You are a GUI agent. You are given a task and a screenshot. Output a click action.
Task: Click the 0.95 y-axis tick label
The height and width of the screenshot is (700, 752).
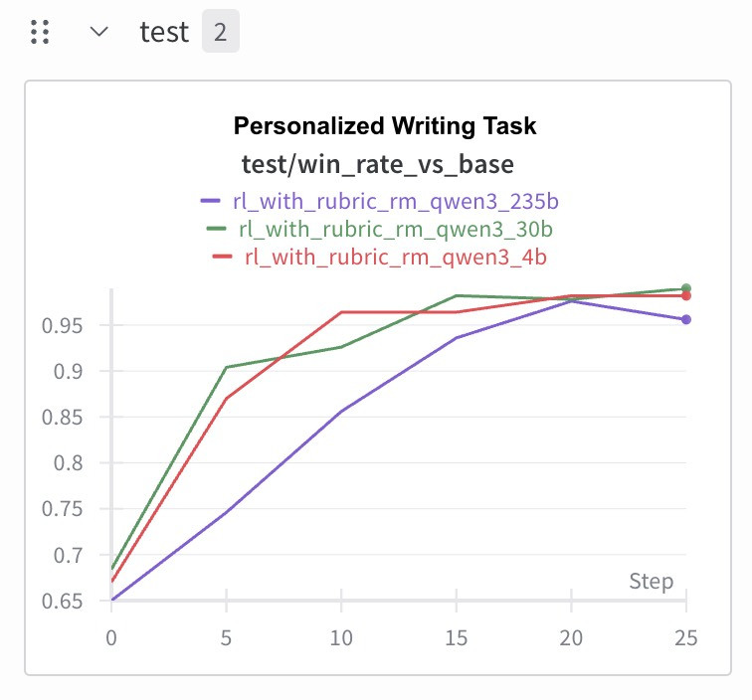click(63, 325)
